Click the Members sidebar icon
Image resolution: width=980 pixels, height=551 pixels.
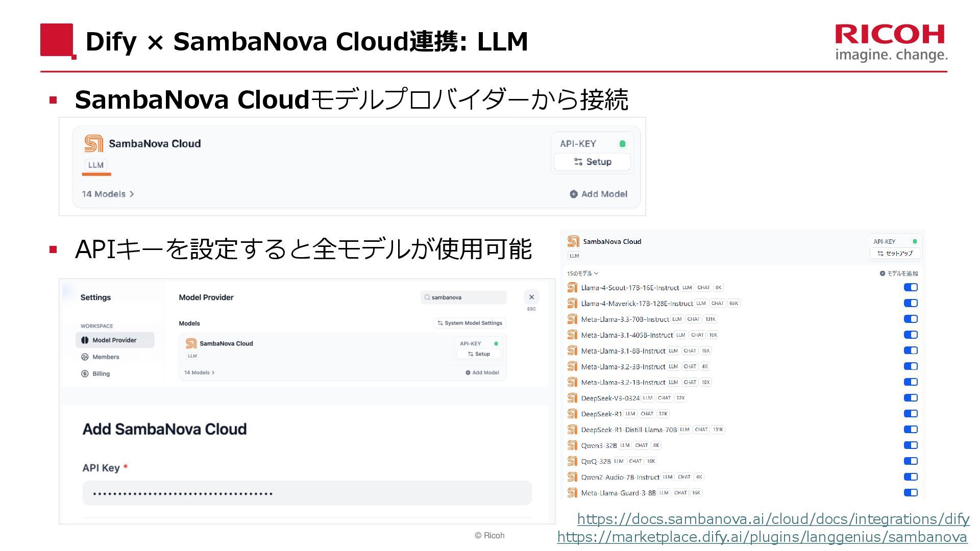(85, 357)
